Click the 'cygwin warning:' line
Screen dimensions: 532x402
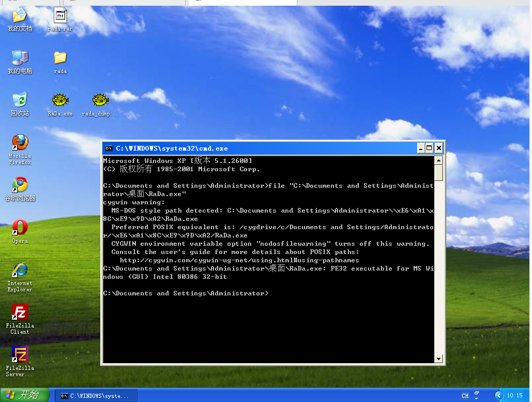coord(134,202)
